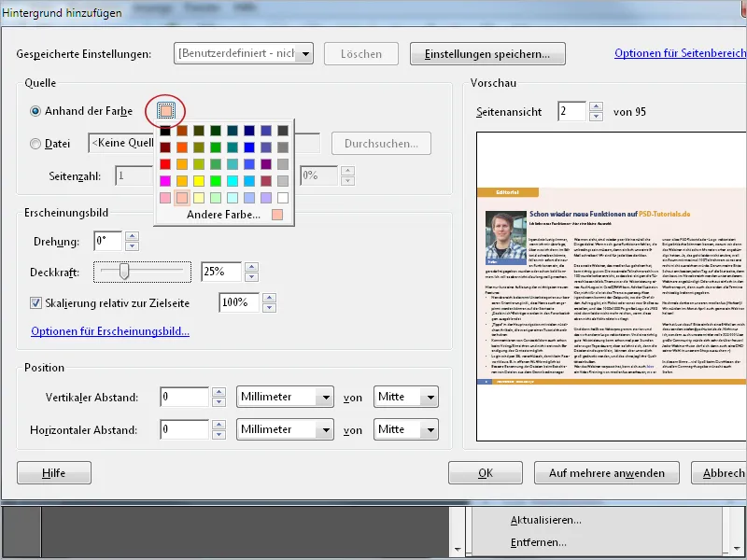Viewport: 747px width, 560px height.
Task: Increase Seitenansicht page number with up arrow
Action: pyautogui.click(x=596, y=106)
